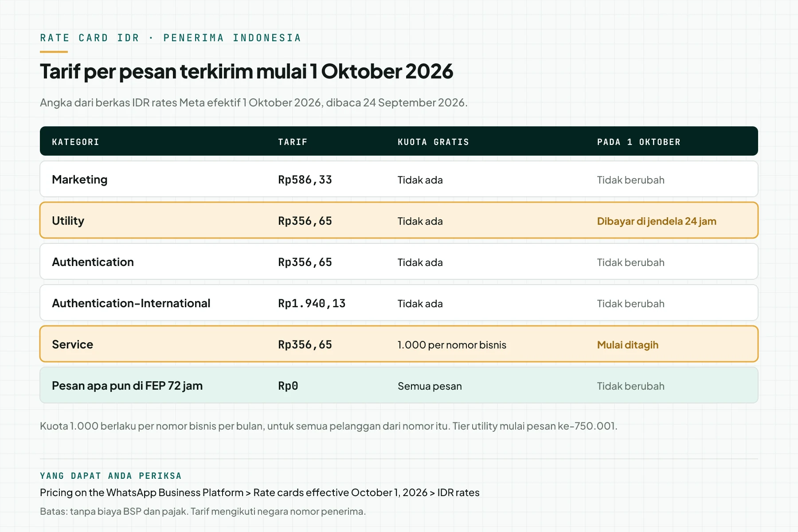798x532 pixels.
Task: Click the 'Pricing on the WhatsApp Business Platform' path
Action: pos(260,493)
